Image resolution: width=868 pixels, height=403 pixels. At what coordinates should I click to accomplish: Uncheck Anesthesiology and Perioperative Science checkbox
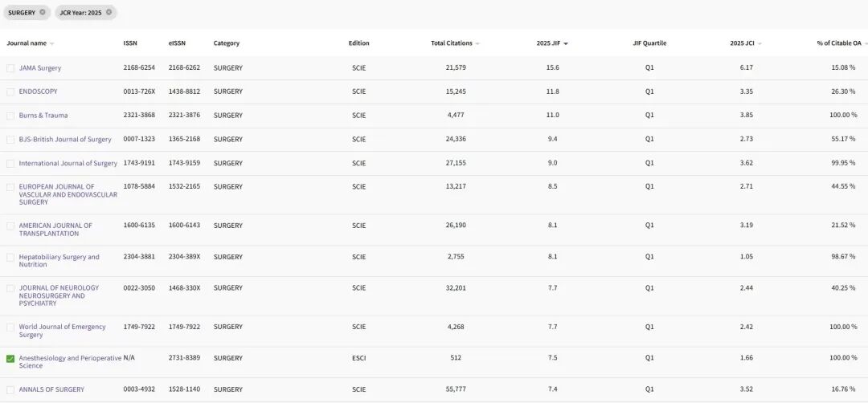click(10, 359)
